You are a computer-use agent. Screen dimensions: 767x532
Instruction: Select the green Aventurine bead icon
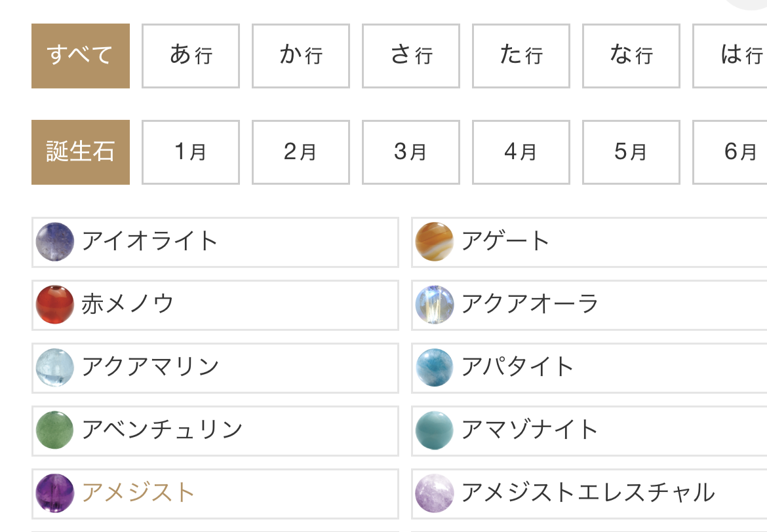click(x=55, y=430)
